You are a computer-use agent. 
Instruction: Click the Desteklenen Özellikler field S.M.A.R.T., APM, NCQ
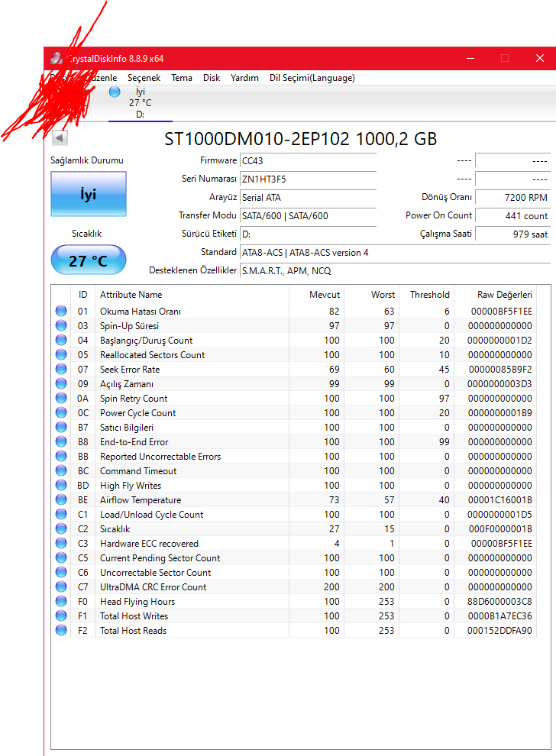(x=395, y=270)
